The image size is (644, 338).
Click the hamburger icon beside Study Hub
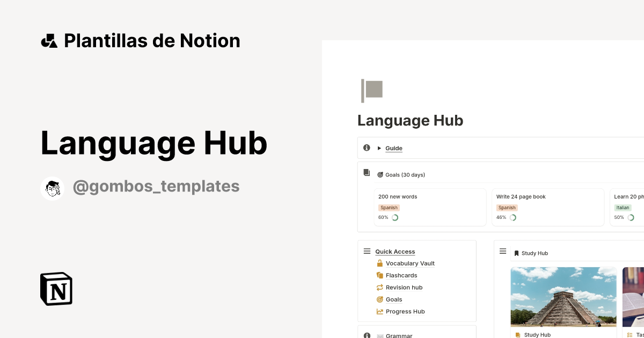[503, 251]
